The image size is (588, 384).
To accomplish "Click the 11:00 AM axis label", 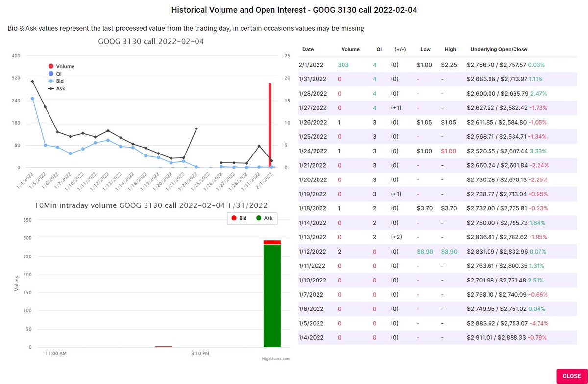I will 56,353.
